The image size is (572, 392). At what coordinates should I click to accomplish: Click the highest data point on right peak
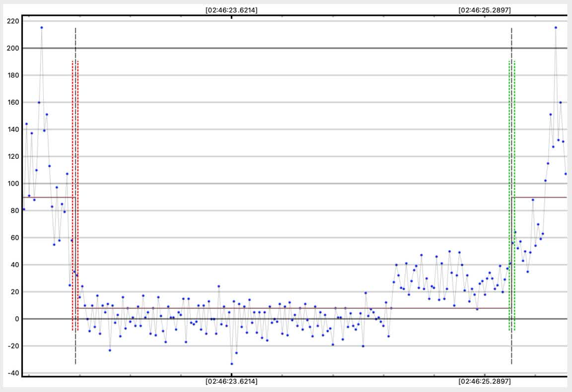(x=556, y=27)
